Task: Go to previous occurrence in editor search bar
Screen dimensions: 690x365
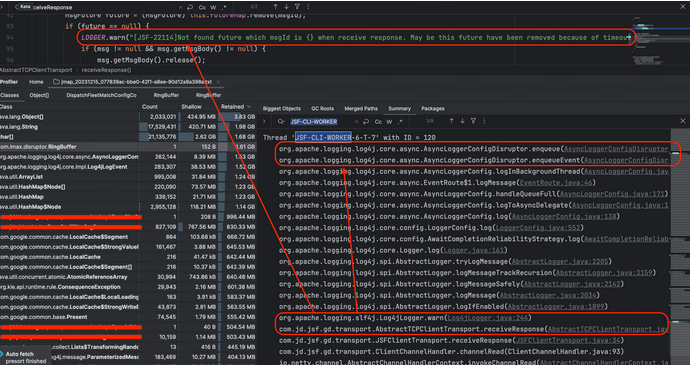Action: click(275, 7)
